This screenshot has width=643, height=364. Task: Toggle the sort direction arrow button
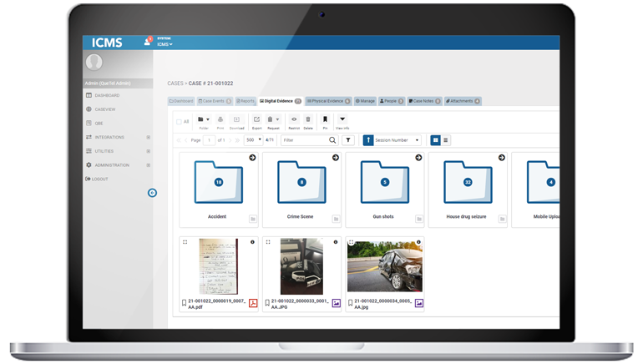tap(368, 140)
